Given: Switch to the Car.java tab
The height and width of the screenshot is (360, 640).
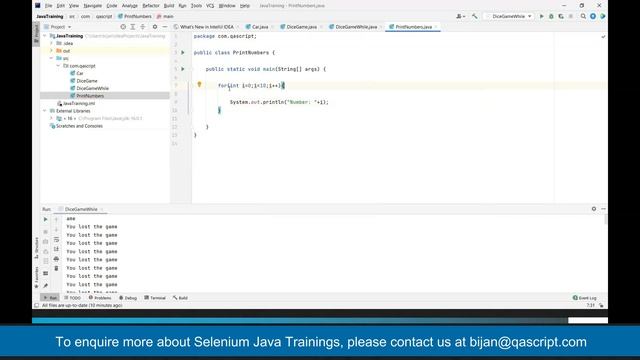Looking at the screenshot, I should pyautogui.click(x=259, y=27).
